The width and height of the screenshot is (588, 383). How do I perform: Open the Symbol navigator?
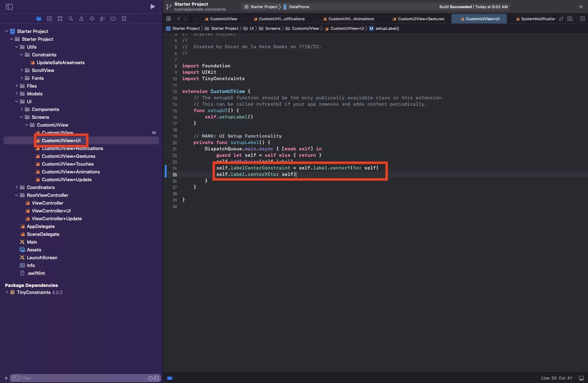pyautogui.click(x=60, y=19)
